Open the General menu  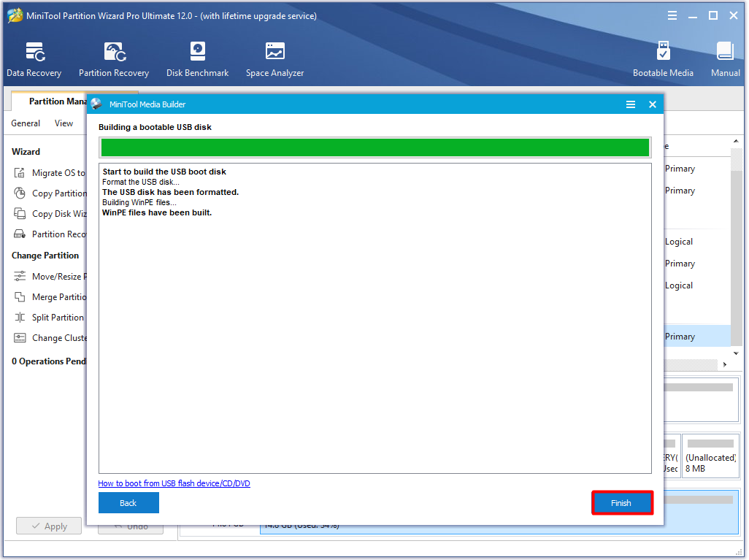pyautogui.click(x=26, y=123)
